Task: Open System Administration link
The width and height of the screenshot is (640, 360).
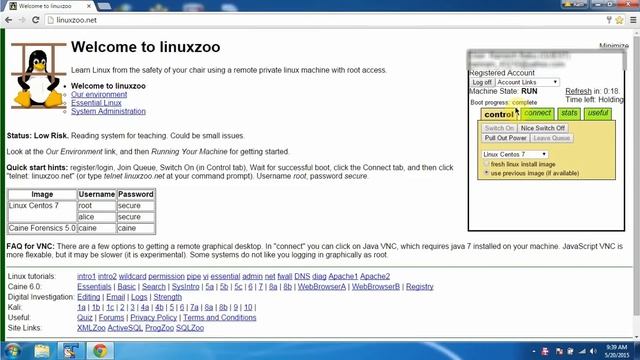Action: point(108,111)
